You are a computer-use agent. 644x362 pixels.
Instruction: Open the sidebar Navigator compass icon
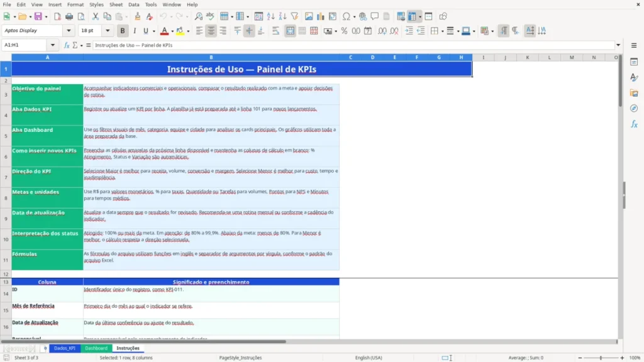click(x=634, y=108)
